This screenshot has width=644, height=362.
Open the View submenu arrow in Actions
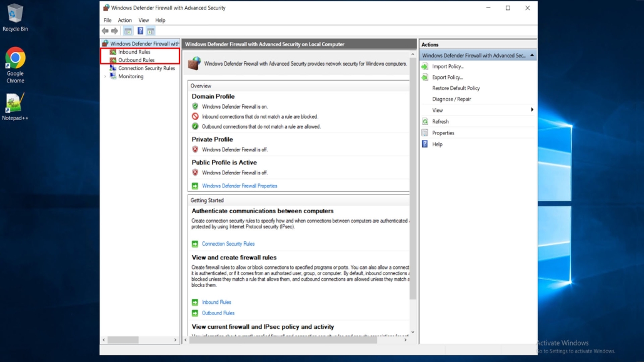click(x=532, y=110)
